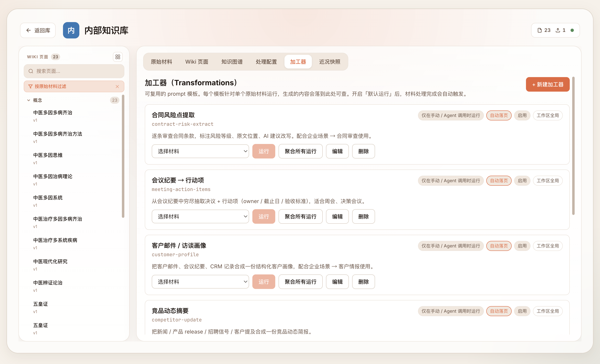Click the competitor-update slug text
Viewport: 600px width, 364px height.
pyautogui.click(x=176, y=320)
